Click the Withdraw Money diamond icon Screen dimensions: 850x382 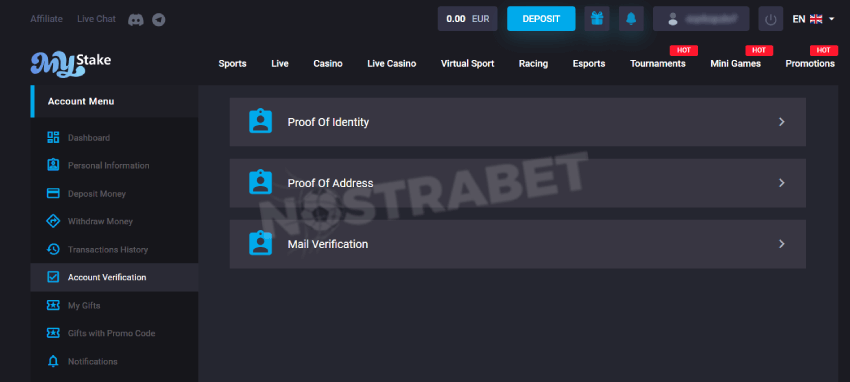pyautogui.click(x=53, y=221)
